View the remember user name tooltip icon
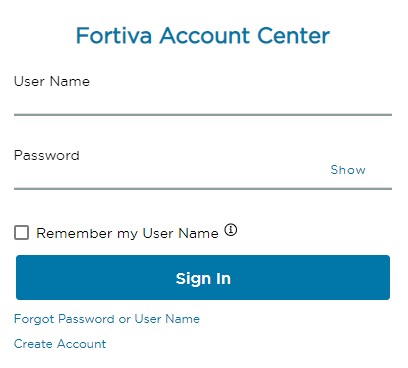Viewport: 408px width, 368px height. (x=230, y=230)
